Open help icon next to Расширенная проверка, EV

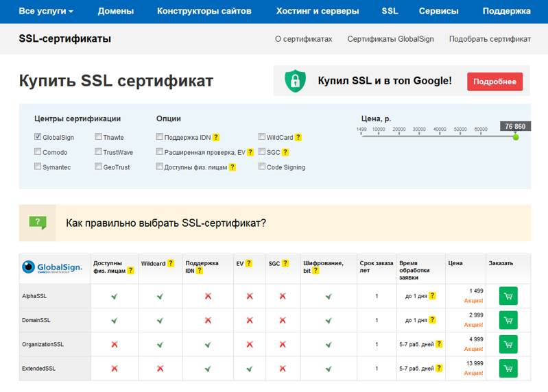(250, 152)
